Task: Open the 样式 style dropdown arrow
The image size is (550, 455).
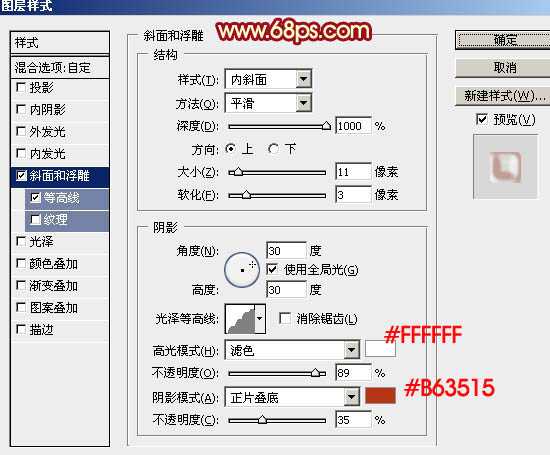Action: [x=303, y=80]
